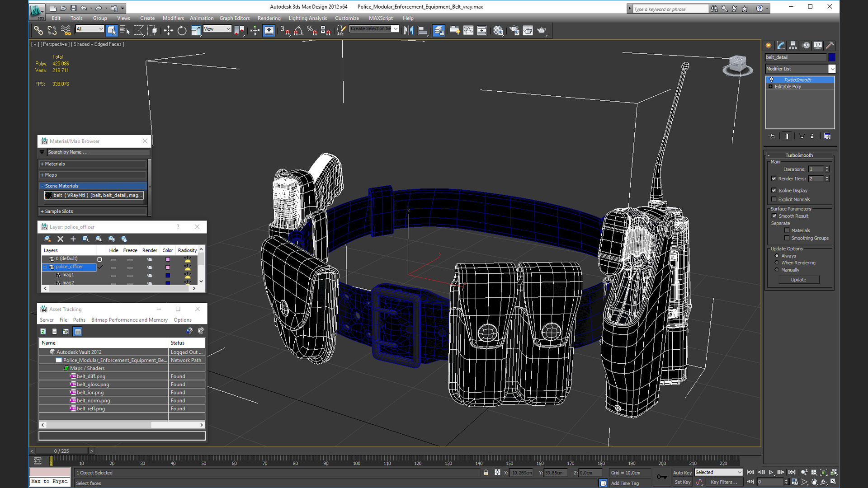Activate Select and Scale tool
868x488 pixels.
(x=196, y=30)
